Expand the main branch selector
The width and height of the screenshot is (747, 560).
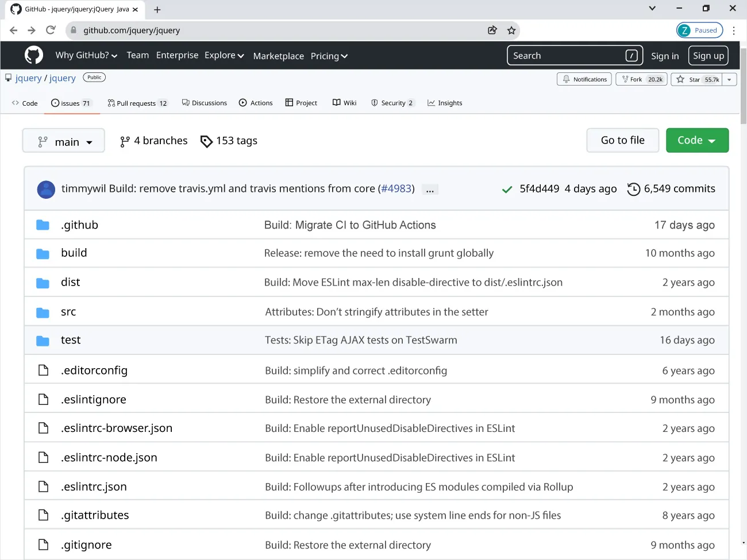[x=63, y=140]
